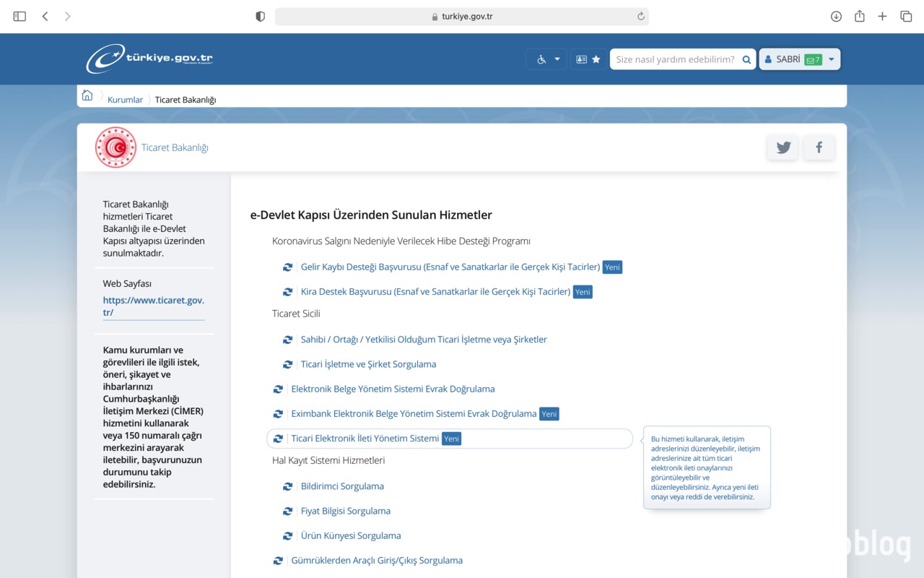
Task: Open Bildirimci Sorgulama service
Action: point(342,486)
